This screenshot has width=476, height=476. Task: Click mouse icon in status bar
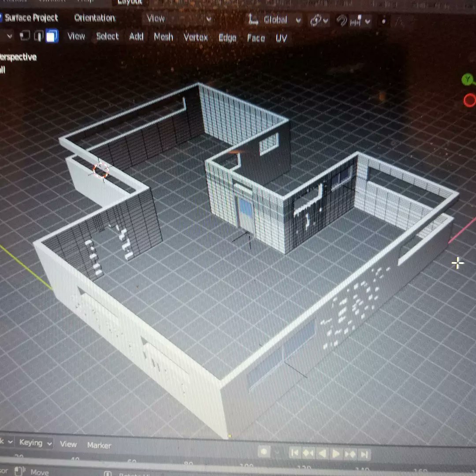[19, 471]
